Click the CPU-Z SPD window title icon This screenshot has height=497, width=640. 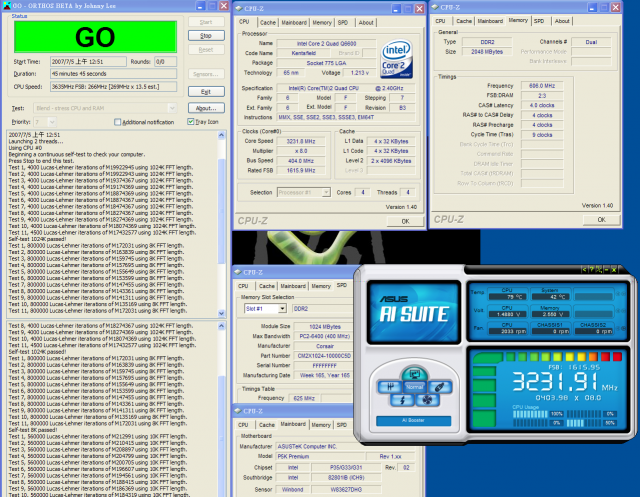(x=238, y=272)
